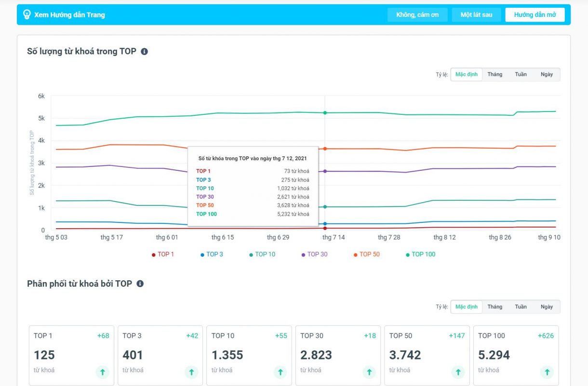Click the TOP 10 data point on teal line
Screen dimensions: 588x386
click(x=325, y=207)
